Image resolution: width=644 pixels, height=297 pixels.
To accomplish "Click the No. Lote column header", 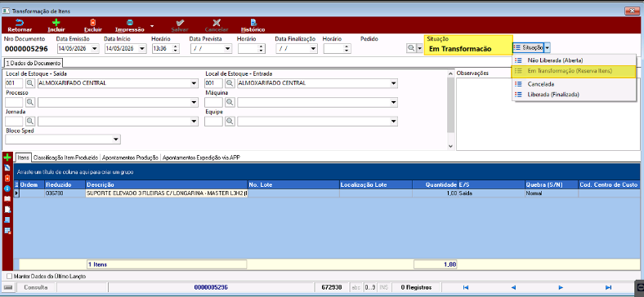I will pos(293,185).
